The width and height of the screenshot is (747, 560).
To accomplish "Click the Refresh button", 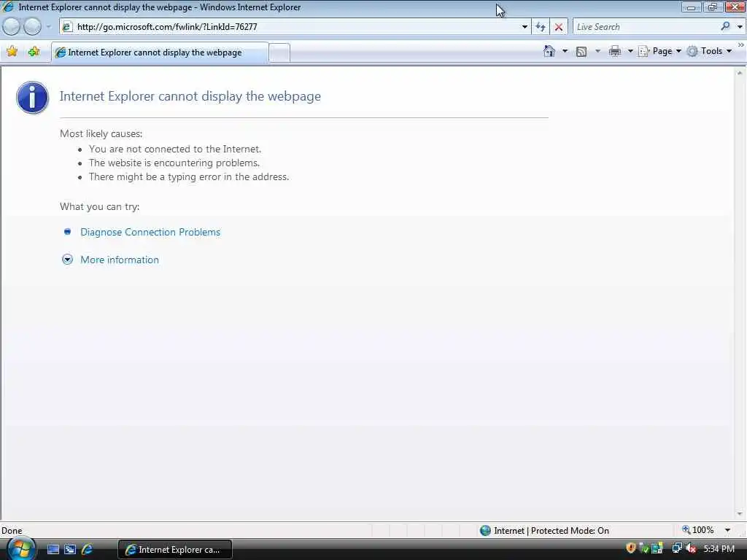I will (541, 27).
